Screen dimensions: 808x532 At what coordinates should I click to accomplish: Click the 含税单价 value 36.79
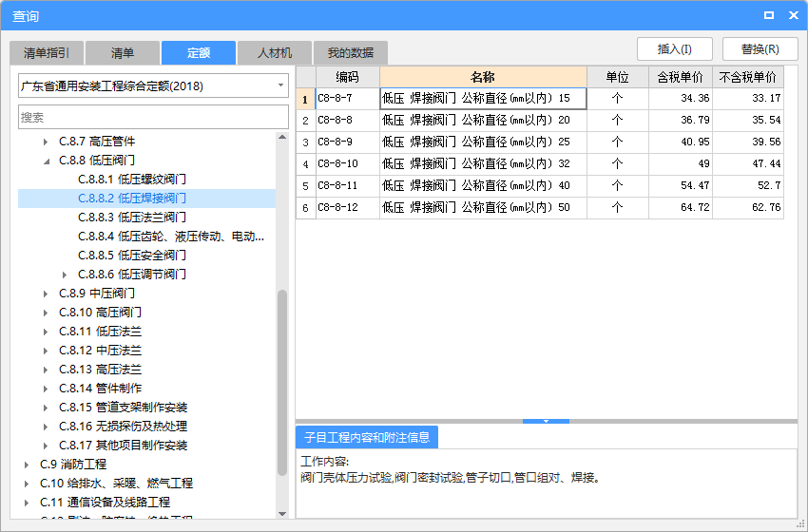681,121
